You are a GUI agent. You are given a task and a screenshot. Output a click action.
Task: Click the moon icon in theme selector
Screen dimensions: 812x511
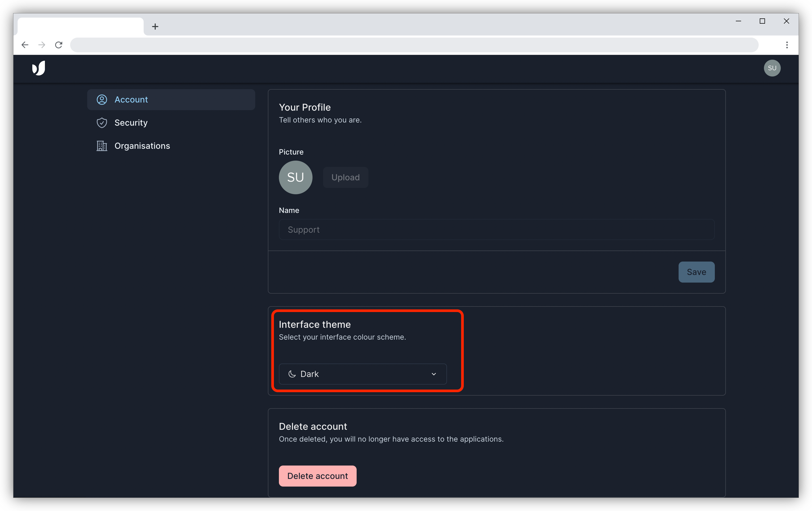(x=292, y=374)
